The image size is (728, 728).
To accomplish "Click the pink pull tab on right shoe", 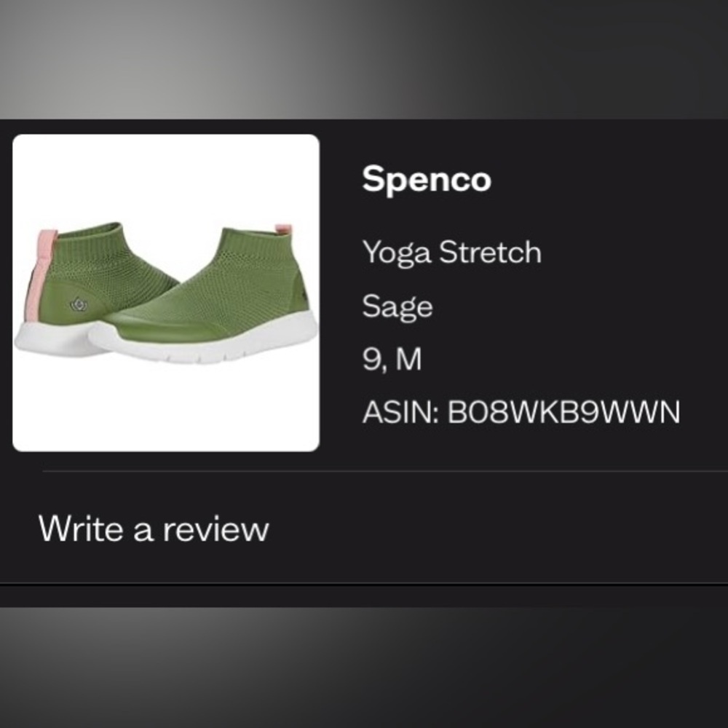I will (284, 229).
